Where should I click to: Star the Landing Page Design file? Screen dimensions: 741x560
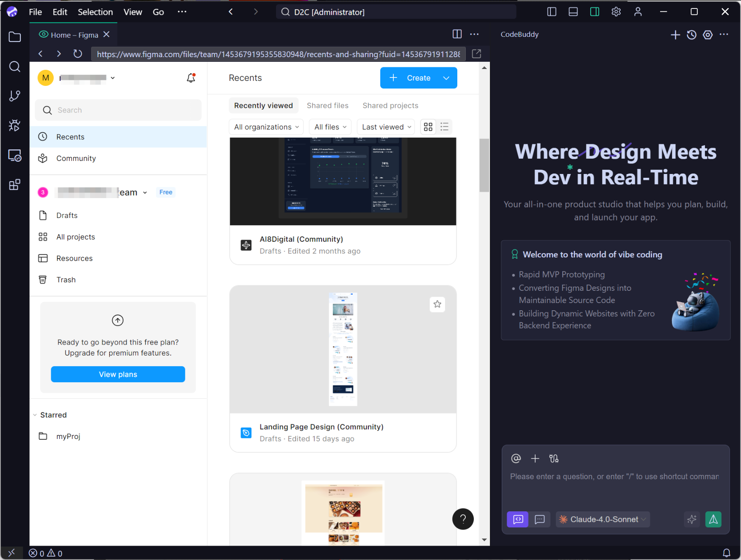point(437,304)
